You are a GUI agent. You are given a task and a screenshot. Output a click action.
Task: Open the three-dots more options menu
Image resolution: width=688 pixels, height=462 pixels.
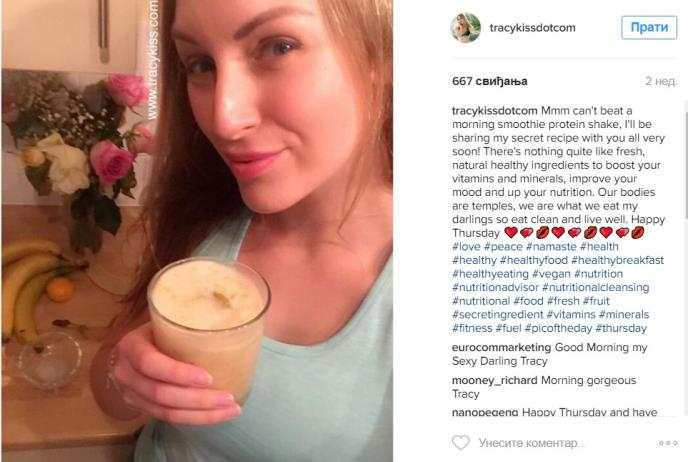click(668, 443)
